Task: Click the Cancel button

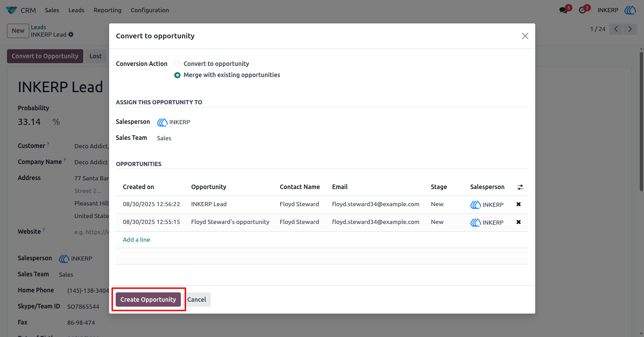Action: pos(197,300)
